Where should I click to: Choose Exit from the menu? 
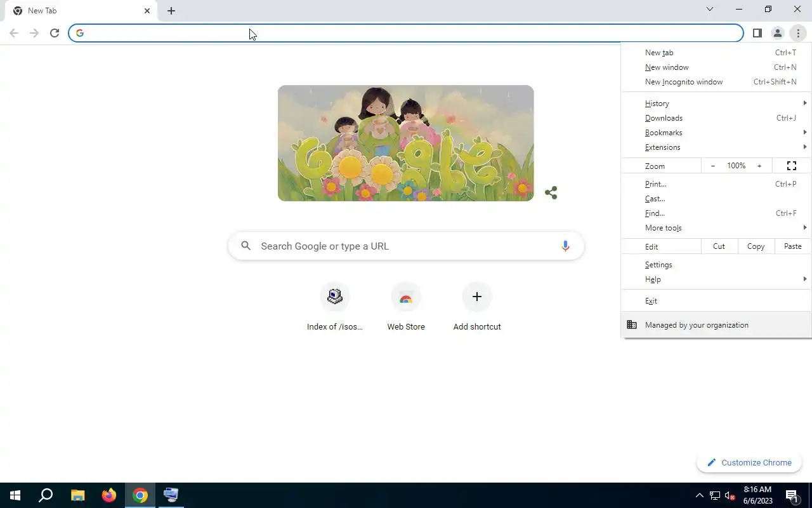click(x=716, y=301)
